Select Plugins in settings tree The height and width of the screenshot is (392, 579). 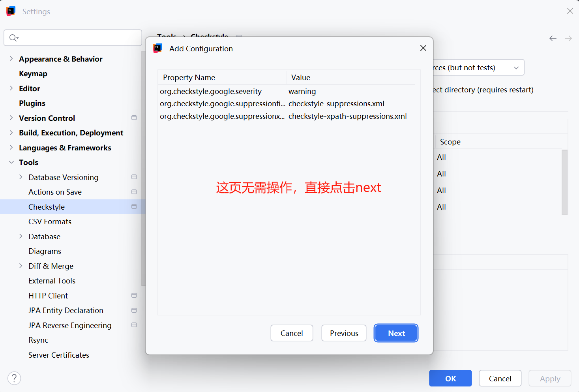tap(32, 103)
